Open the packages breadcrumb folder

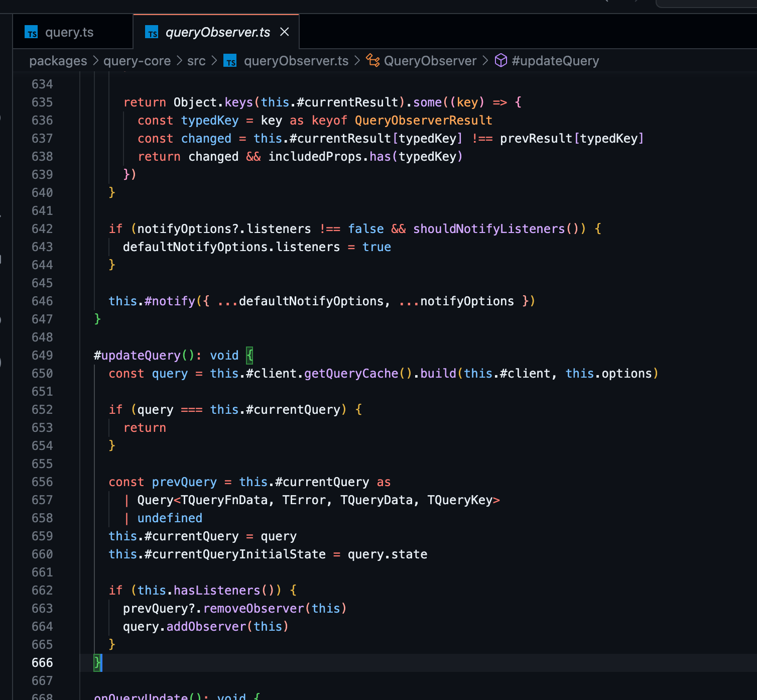pos(58,61)
